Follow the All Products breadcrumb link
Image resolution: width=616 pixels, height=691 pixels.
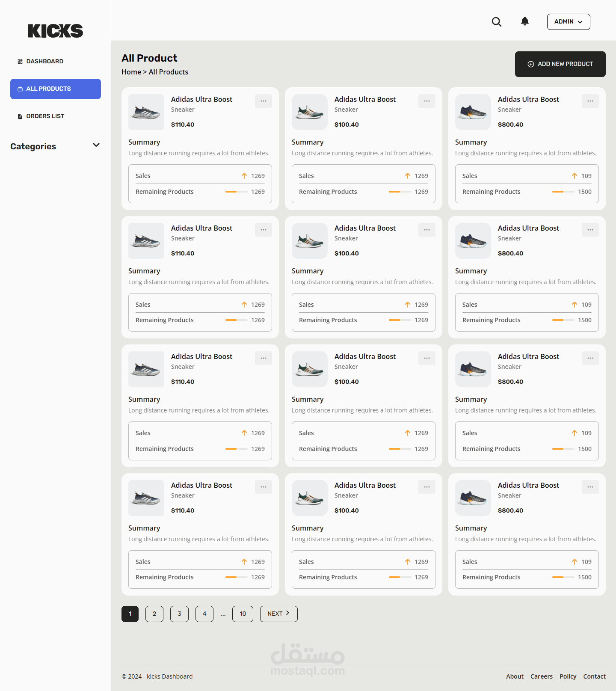click(x=169, y=72)
